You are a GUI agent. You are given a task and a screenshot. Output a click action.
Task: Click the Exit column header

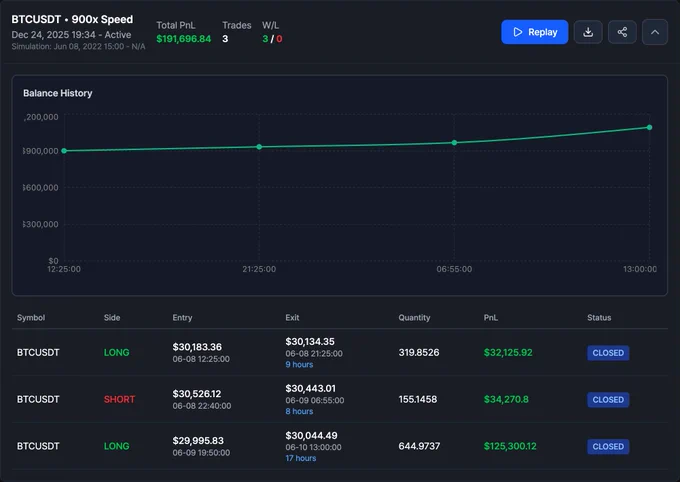coord(292,318)
